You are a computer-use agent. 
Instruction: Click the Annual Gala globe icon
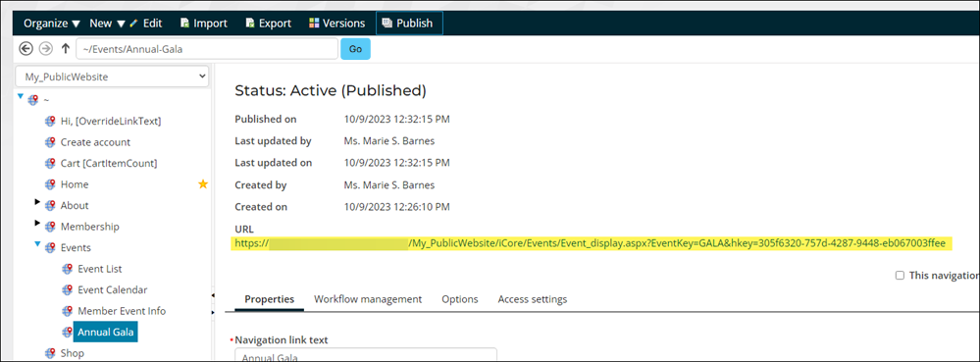68,332
